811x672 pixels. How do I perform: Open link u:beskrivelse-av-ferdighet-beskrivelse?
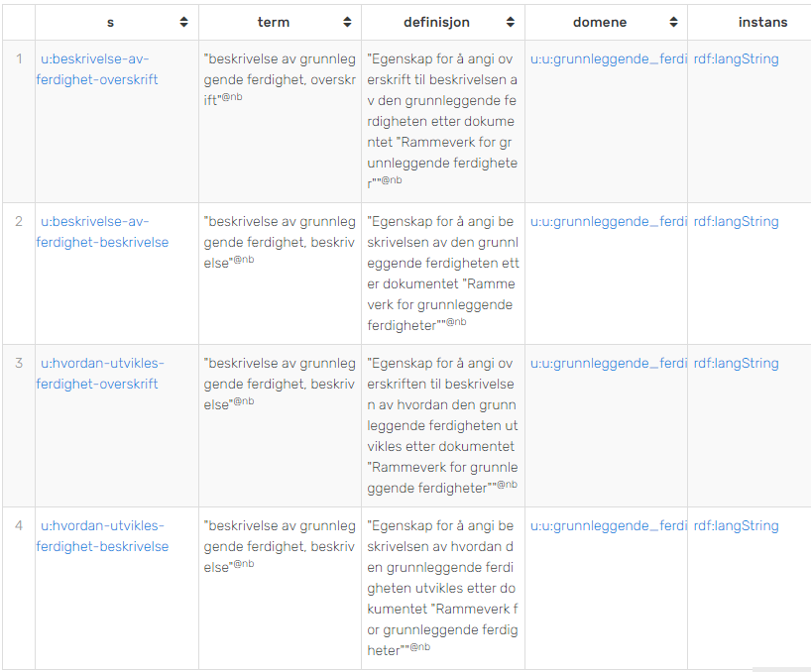(102, 232)
